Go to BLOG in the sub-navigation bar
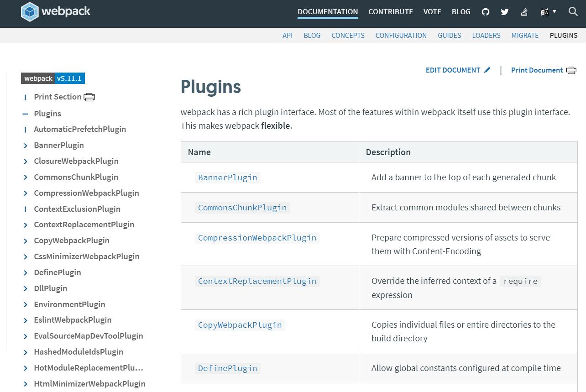The width and height of the screenshot is (586, 392). pos(312,35)
